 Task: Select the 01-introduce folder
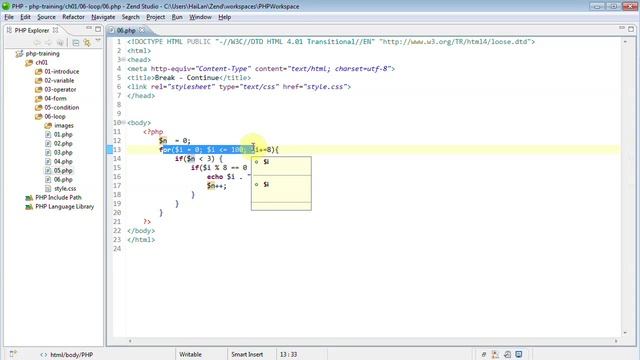tap(62, 71)
